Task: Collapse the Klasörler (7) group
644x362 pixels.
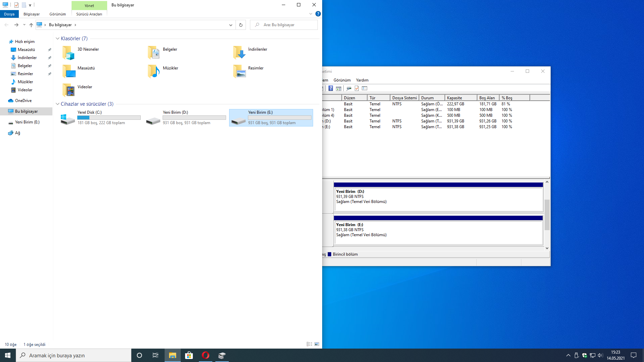Action: [57, 39]
